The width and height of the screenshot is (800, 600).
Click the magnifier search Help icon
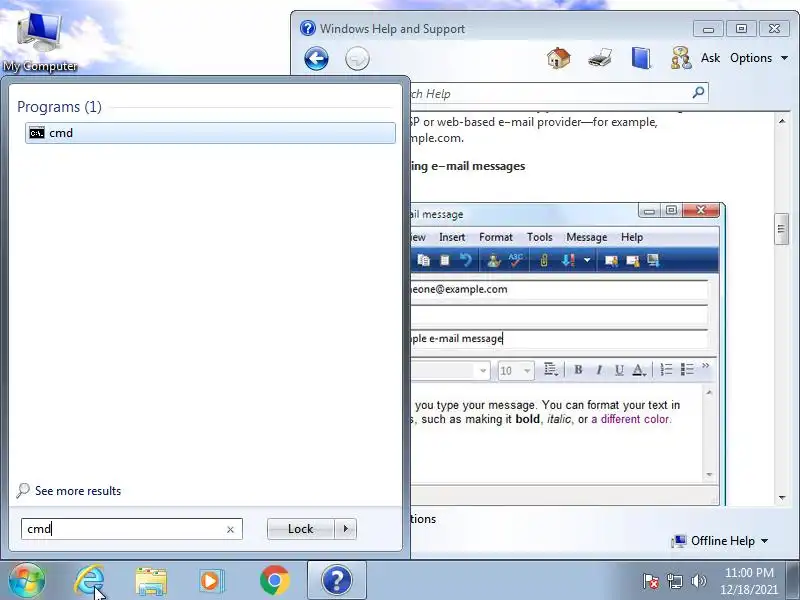pos(698,92)
